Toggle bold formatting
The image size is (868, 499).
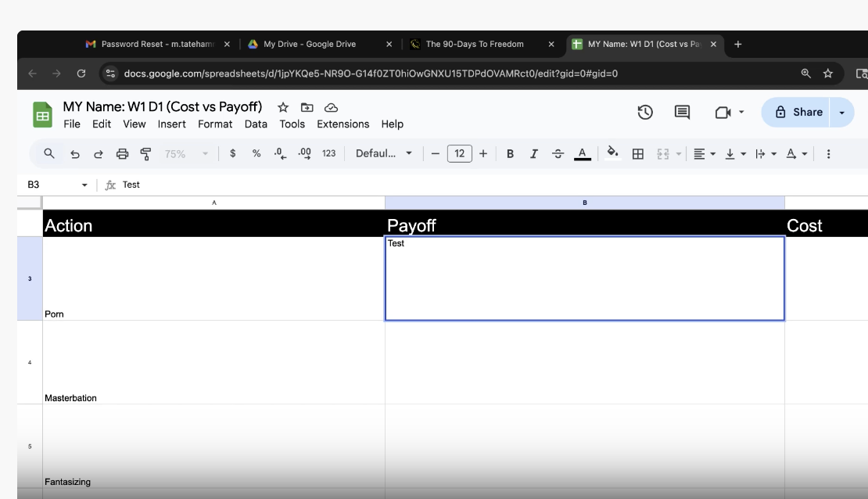click(x=510, y=154)
